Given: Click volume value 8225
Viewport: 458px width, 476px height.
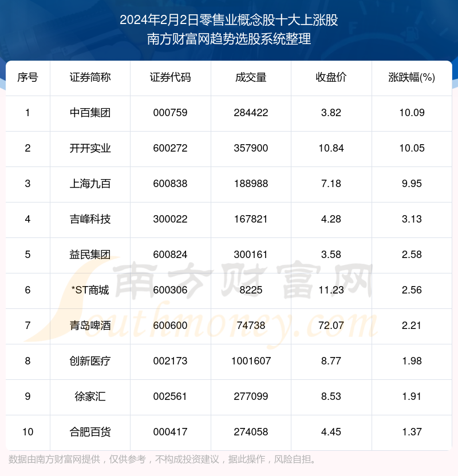Looking at the screenshot, I should (251, 290).
